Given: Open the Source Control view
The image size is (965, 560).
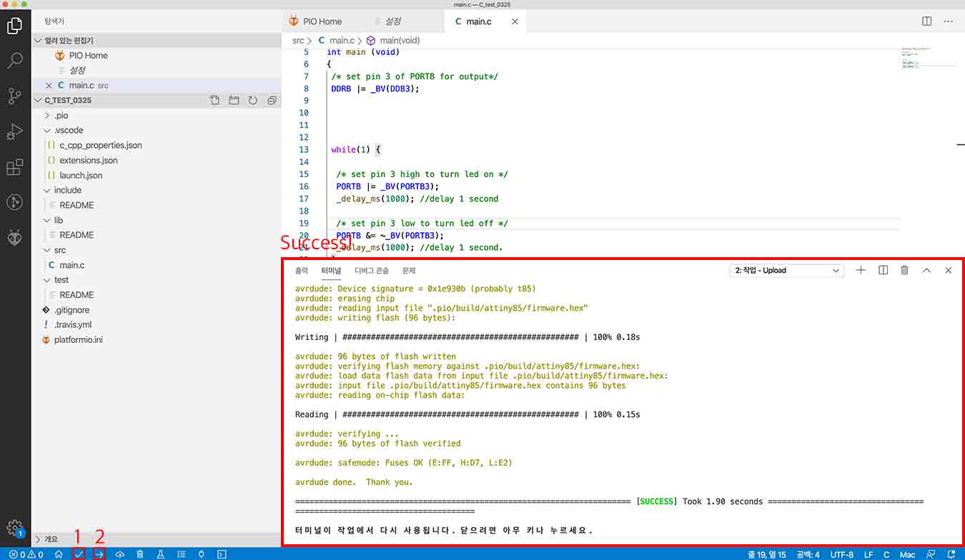Looking at the screenshot, I should pyautogui.click(x=14, y=96).
